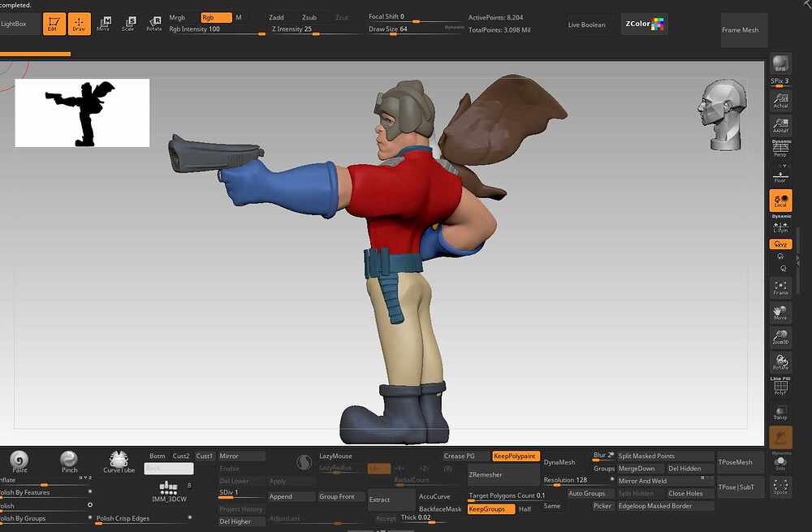
Task: Adjust the Focal Shift slider
Action: [416, 18]
